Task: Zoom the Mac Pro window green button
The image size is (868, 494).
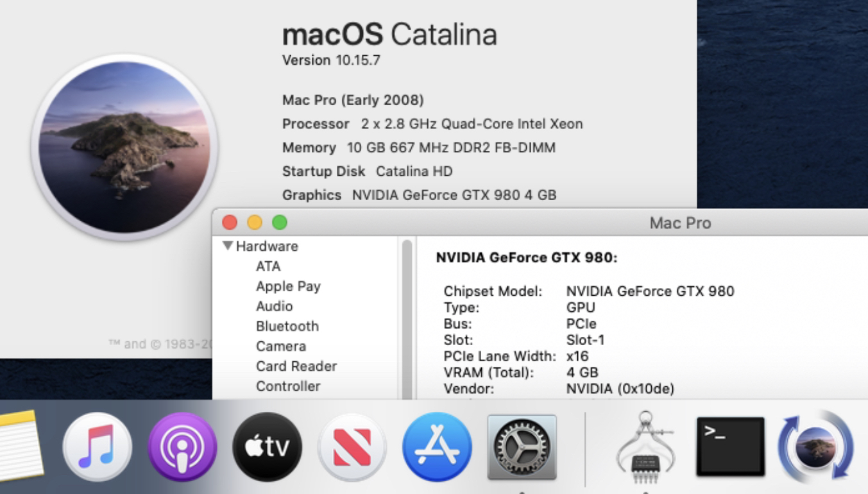Action: pos(280,223)
